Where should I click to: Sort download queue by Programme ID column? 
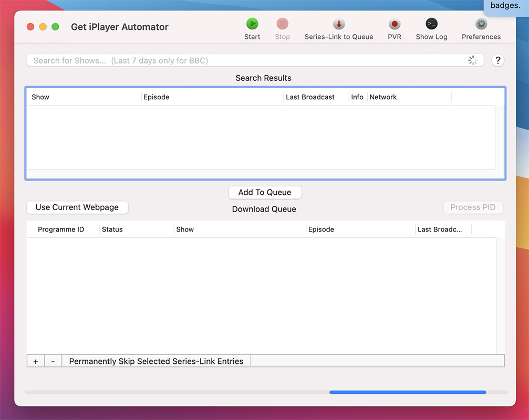61,229
